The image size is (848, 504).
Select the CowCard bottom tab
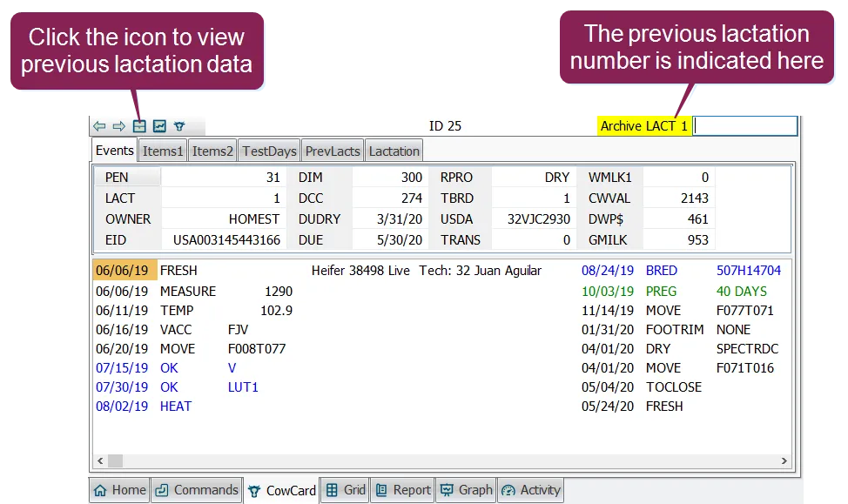point(282,490)
